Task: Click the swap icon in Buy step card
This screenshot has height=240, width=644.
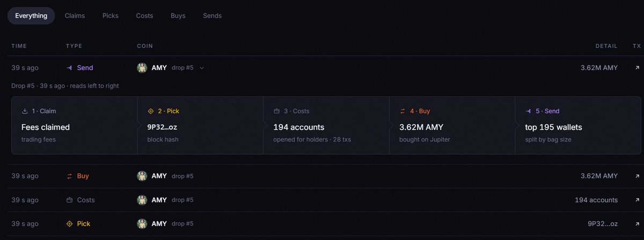Action: [402, 111]
